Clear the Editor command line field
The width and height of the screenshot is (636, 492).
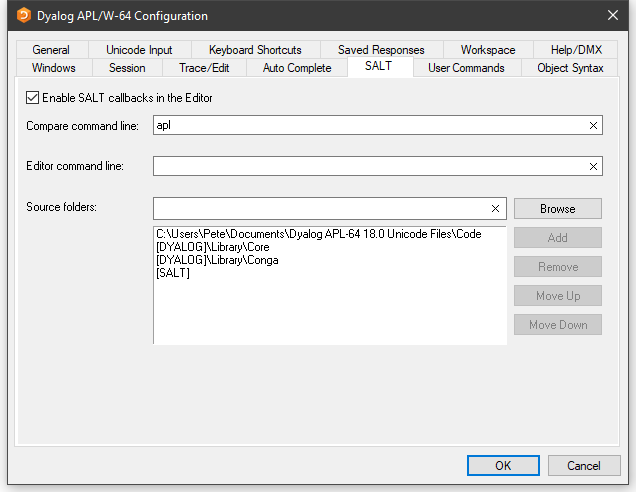(x=593, y=167)
